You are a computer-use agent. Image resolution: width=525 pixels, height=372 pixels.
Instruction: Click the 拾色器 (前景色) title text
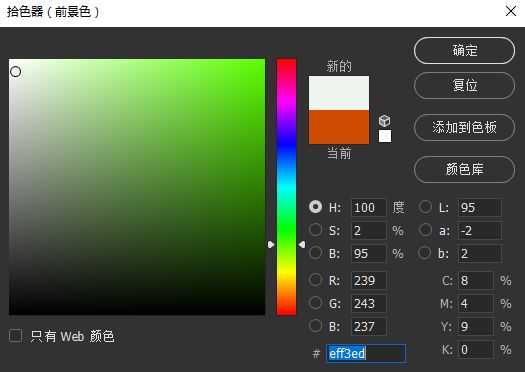click(x=53, y=12)
